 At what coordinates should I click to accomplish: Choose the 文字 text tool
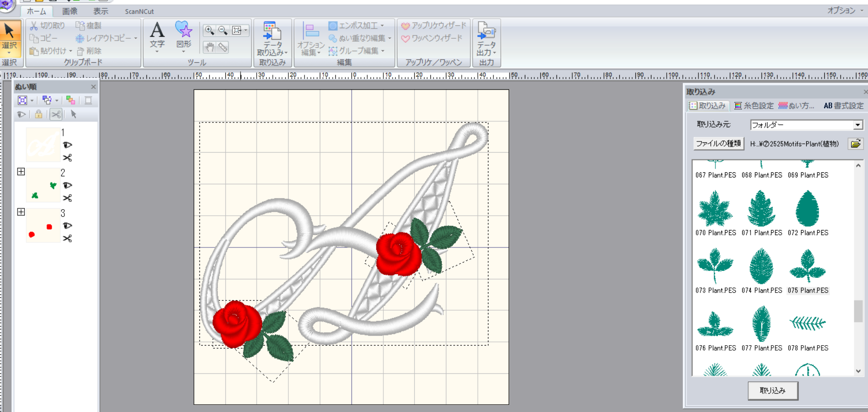(x=157, y=36)
